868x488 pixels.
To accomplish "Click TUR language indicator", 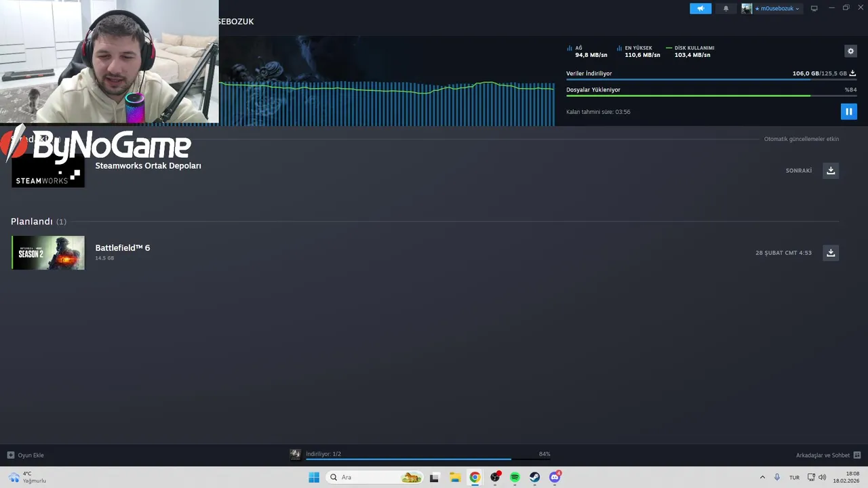I will pyautogui.click(x=794, y=477).
